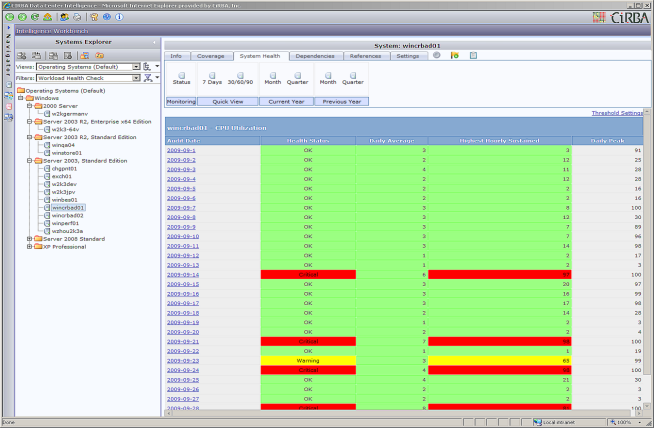Image resolution: width=654 pixels, height=428 pixels.
Task: Open the 2009-09-1 audit date link
Action: [181, 150]
